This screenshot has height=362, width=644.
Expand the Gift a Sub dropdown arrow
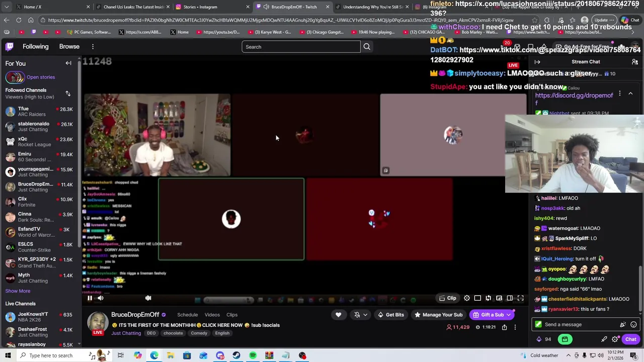(509, 315)
